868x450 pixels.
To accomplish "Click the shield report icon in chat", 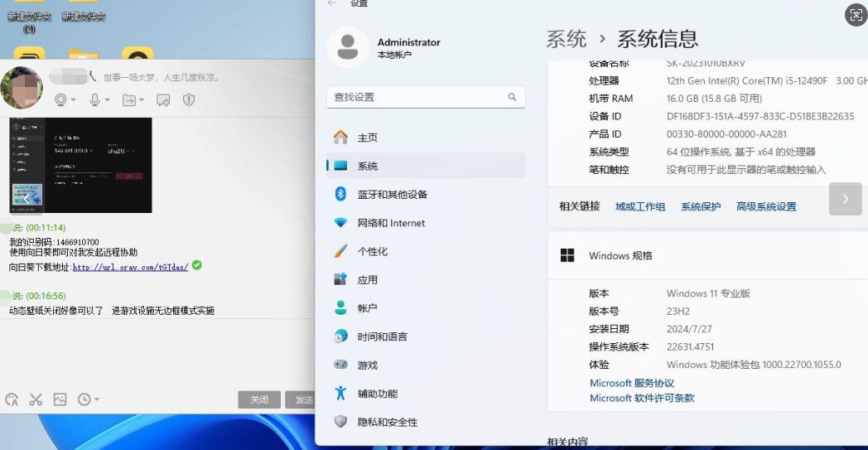I will (189, 99).
